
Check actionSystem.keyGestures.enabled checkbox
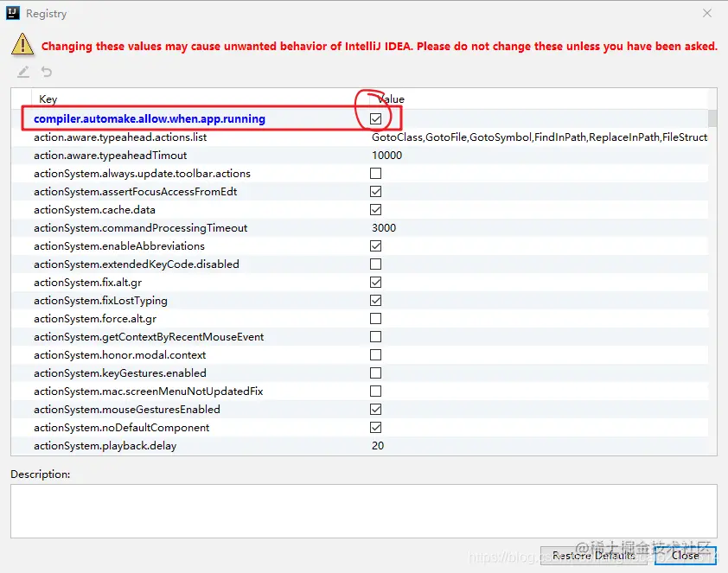(375, 373)
